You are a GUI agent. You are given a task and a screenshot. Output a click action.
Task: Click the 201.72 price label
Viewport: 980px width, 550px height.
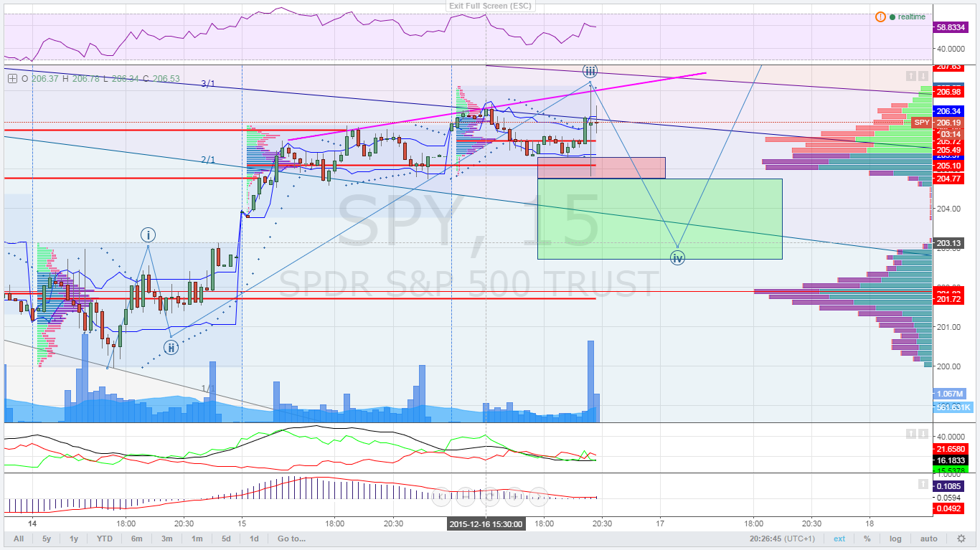click(x=948, y=298)
